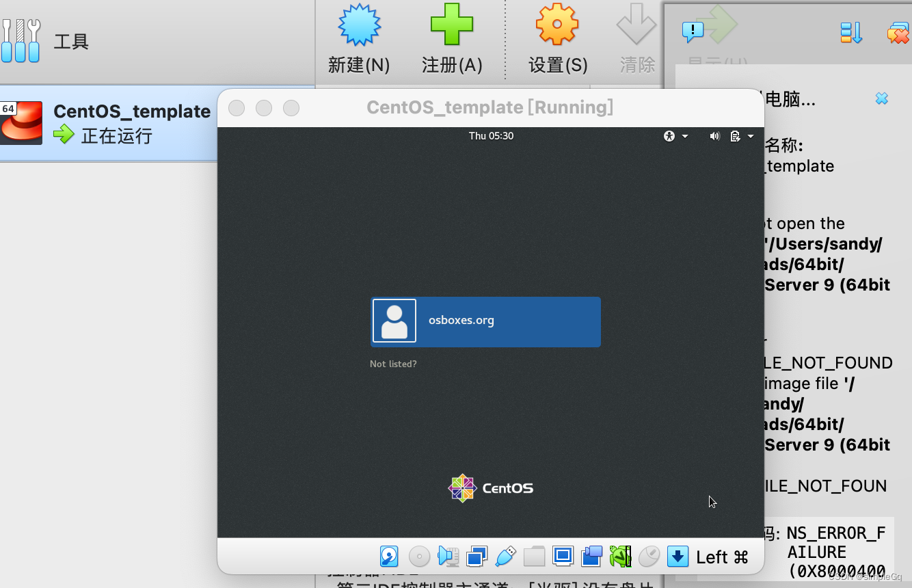Viewport: 912px width, 588px height.
Task: Click the sort notifications icon in the panel
Action: [x=851, y=32]
